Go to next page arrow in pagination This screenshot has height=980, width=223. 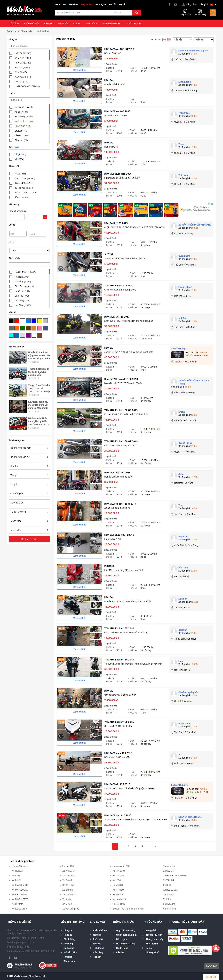click(149, 847)
